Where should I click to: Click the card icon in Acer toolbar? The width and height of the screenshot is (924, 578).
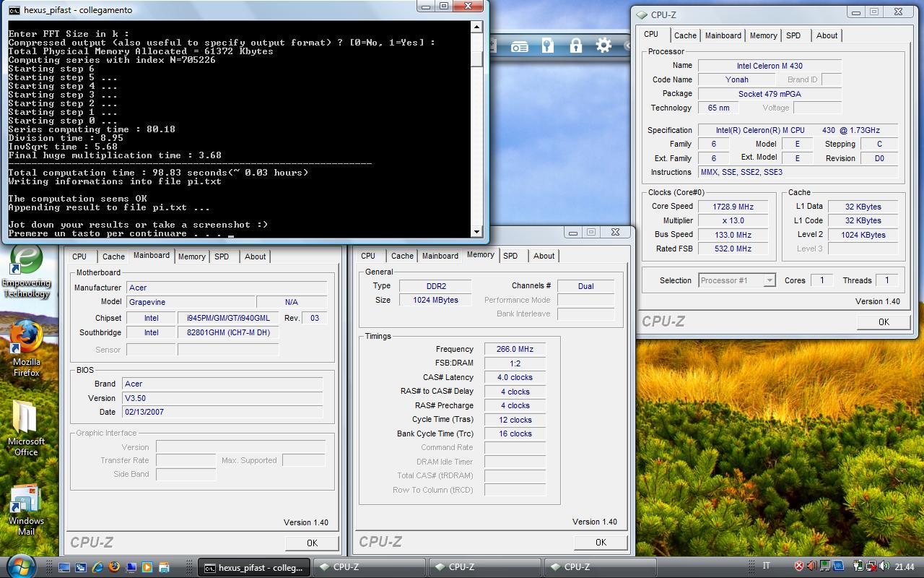tap(519, 46)
